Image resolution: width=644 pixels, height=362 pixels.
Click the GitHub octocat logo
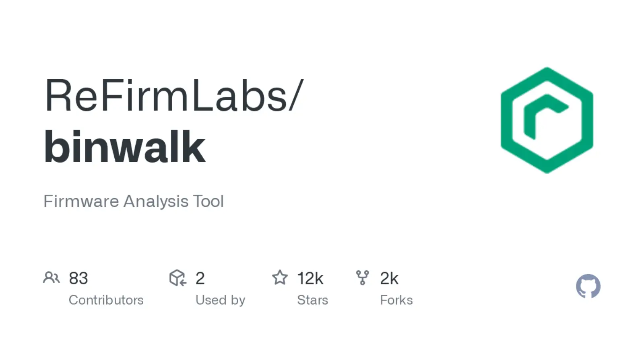pyautogui.click(x=588, y=286)
